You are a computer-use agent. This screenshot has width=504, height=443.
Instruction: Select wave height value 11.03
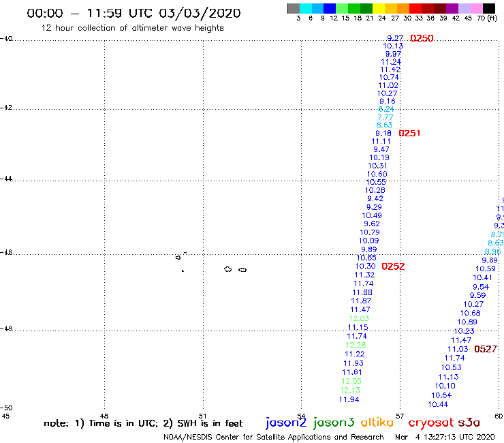point(458,350)
